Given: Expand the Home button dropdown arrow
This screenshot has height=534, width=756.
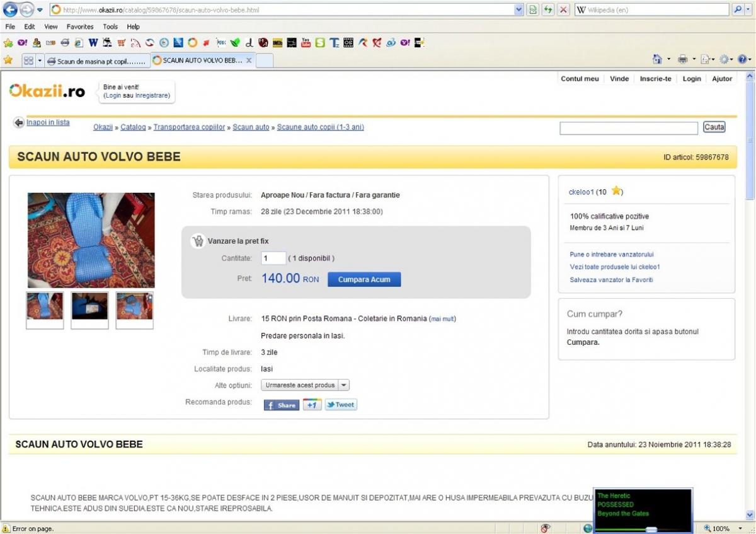Looking at the screenshot, I should (x=668, y=60).
